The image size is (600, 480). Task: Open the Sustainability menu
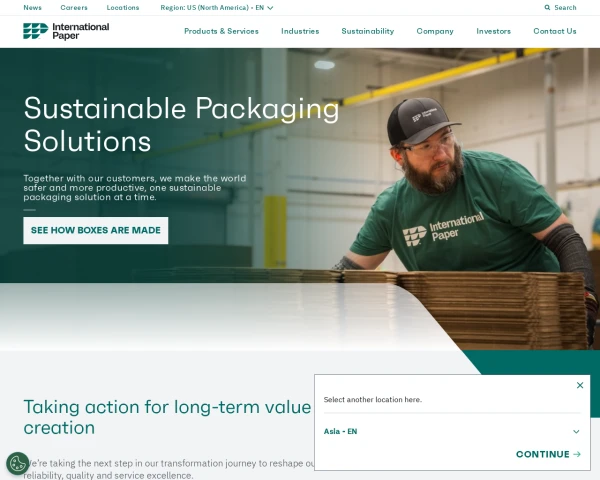point(367,31)
